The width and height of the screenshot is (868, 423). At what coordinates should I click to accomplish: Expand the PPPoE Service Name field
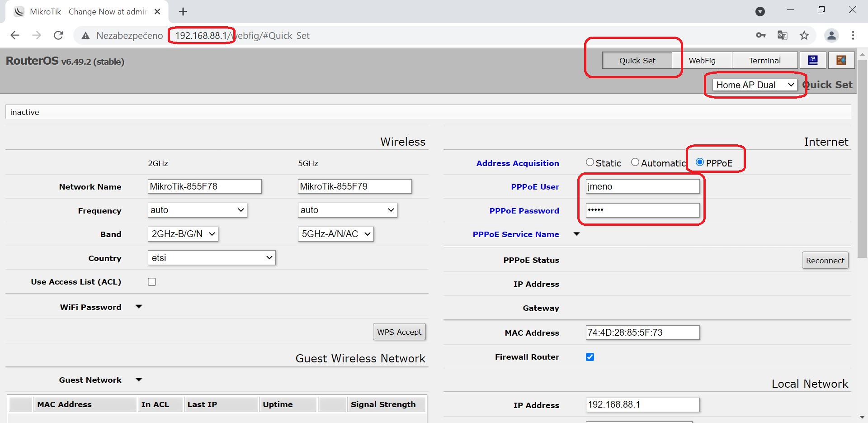[576, 234]
